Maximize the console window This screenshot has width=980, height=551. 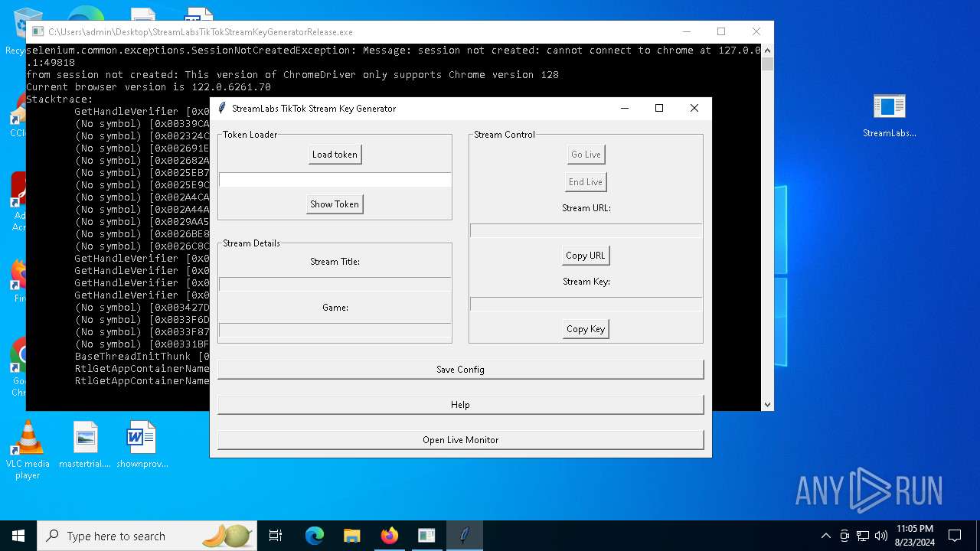(721, 31)
